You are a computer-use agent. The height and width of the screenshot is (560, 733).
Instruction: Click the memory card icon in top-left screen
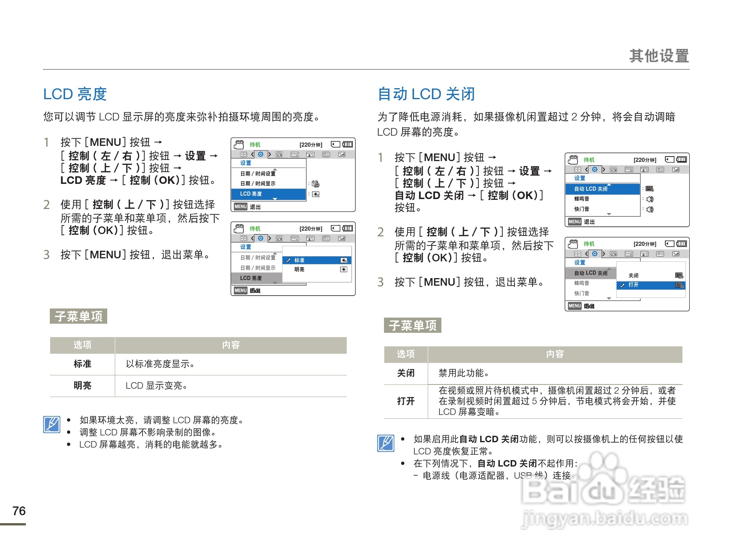[335, 144]
